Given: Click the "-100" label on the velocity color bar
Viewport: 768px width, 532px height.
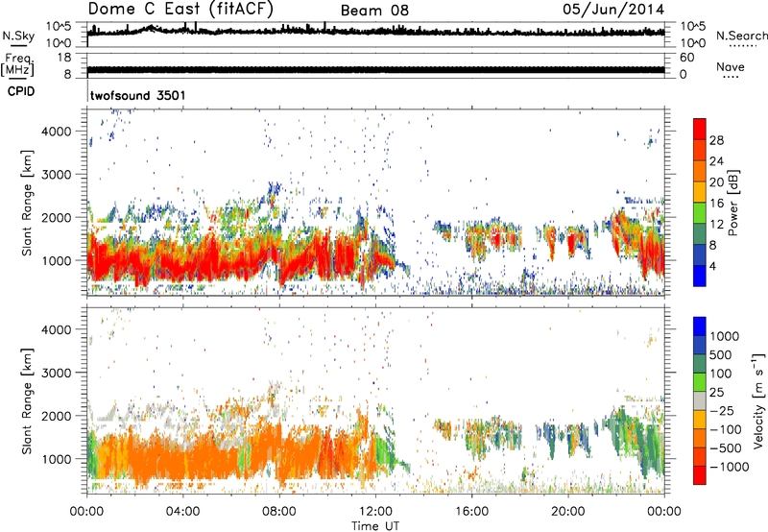Looking at the screenshot, I should pos(724,429).
